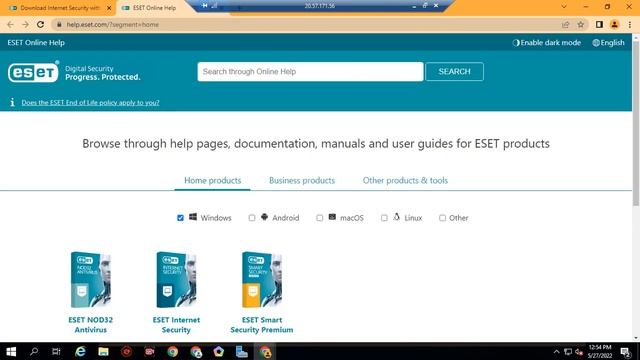Image resolution: width=640 pixels, height=360 pixels.
Task: Click the Windows label text
Action: click(x=216, y=218)
